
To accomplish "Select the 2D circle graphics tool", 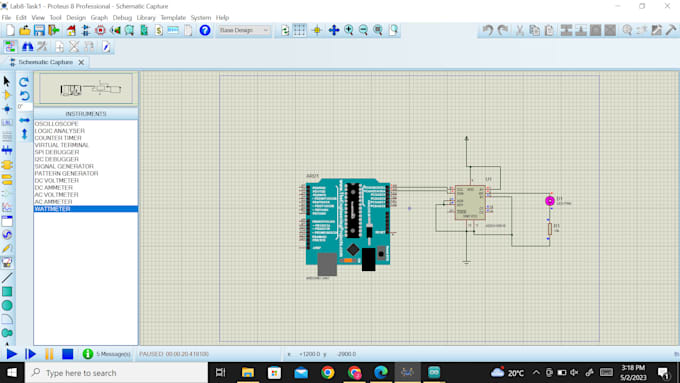I will click(7, 305).
